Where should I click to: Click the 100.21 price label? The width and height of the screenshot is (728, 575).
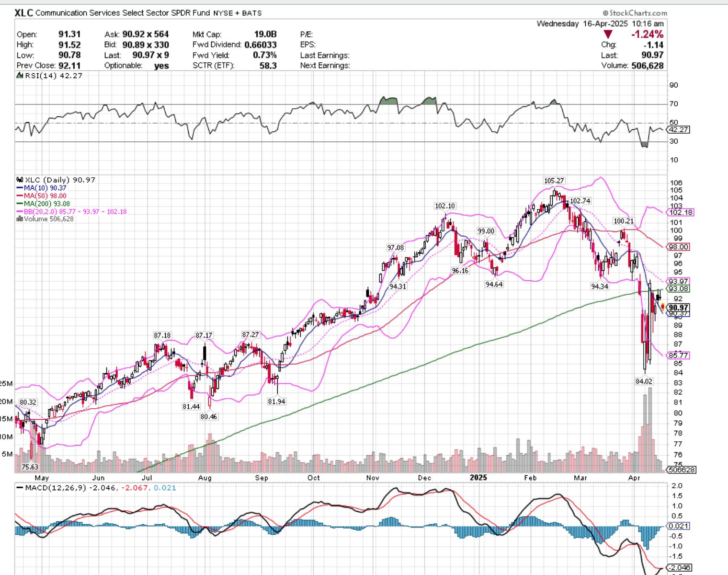[x=624, y=221]
